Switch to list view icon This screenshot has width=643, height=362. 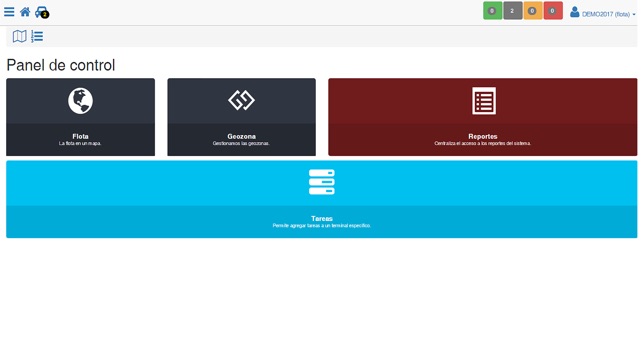(37, 36)
